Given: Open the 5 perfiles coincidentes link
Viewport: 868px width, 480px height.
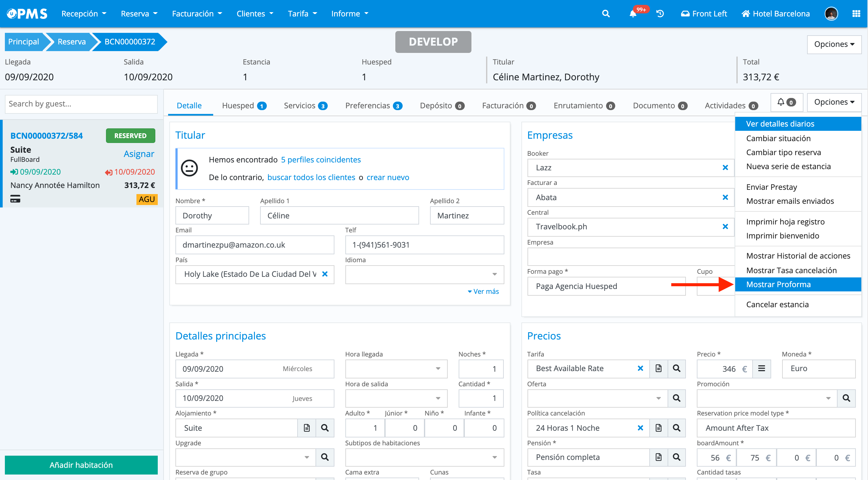Looking at the screenshot, I should click(321, 160).
